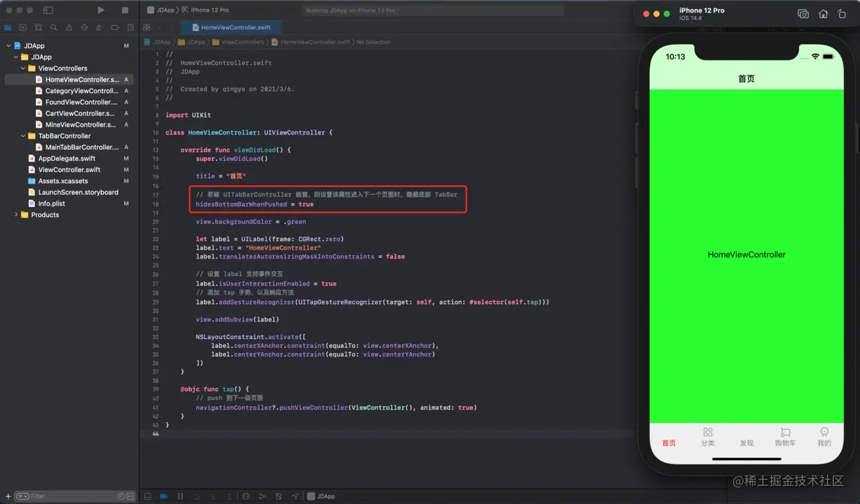860x504 pixels.
Task: Click JDApp process in debug bar
Action: pyautogui.click(x=321, y=496)
